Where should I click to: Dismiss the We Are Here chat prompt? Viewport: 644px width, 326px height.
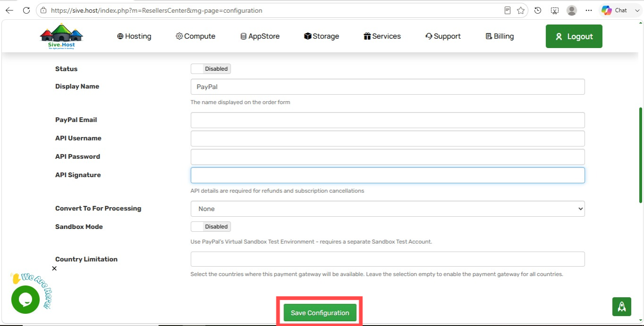click(54, 269)
